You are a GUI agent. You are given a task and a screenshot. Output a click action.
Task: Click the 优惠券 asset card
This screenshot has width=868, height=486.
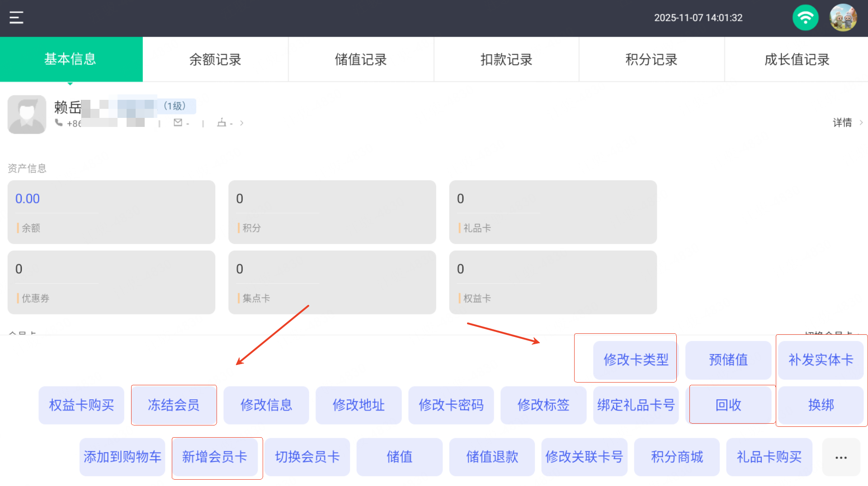(111, 282)
